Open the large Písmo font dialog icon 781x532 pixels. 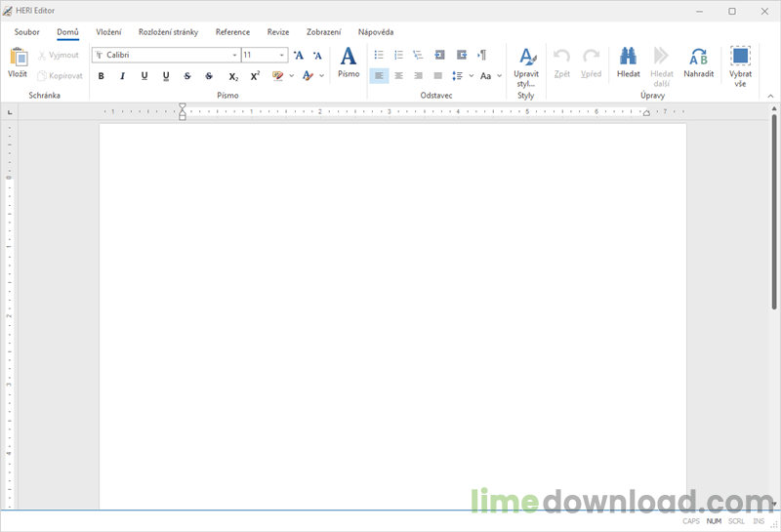[349, 57]
